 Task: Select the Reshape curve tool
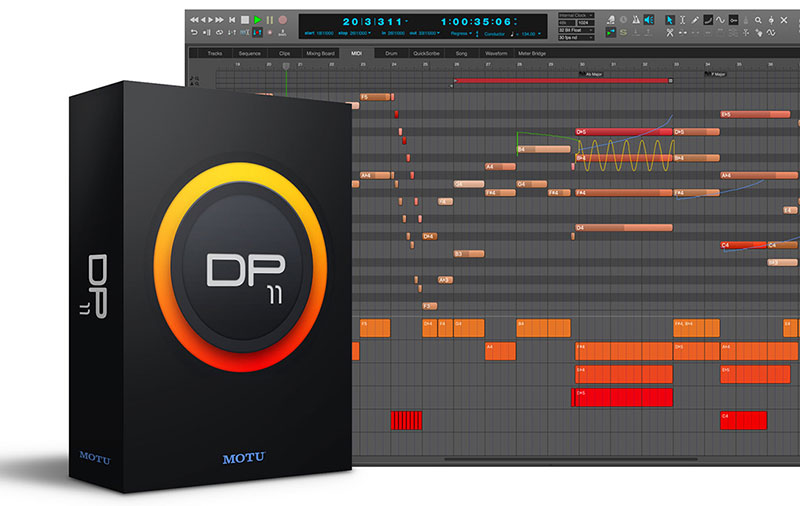click(708, 20)
